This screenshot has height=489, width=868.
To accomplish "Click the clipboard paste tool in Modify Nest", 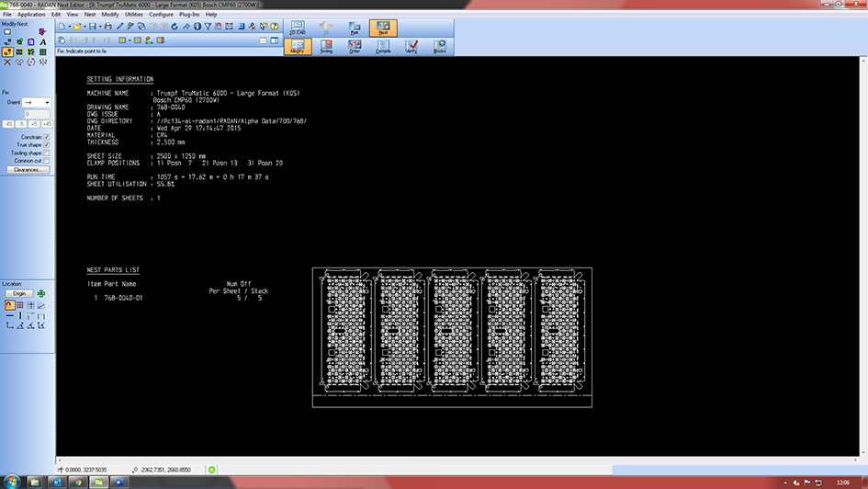I will point(30,41).
